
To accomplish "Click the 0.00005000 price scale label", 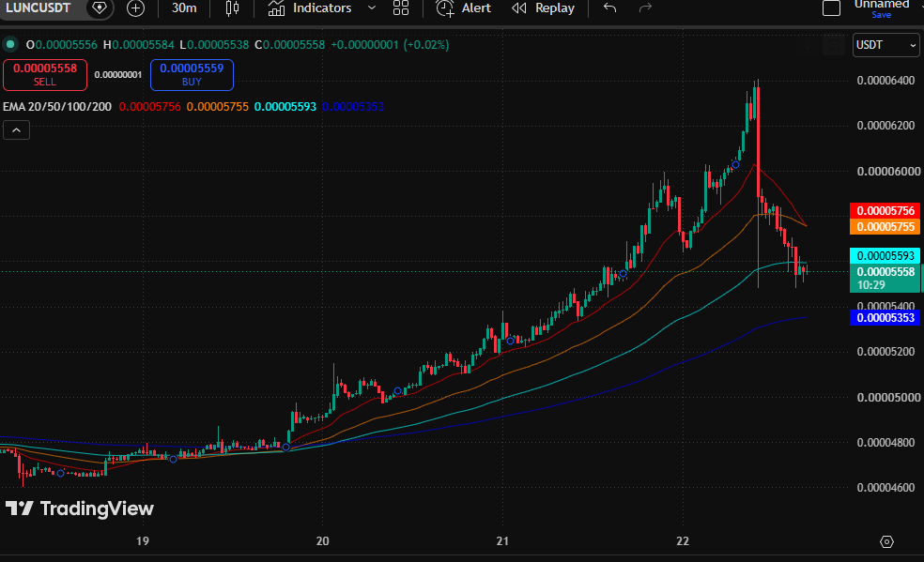I will point(888,397).
